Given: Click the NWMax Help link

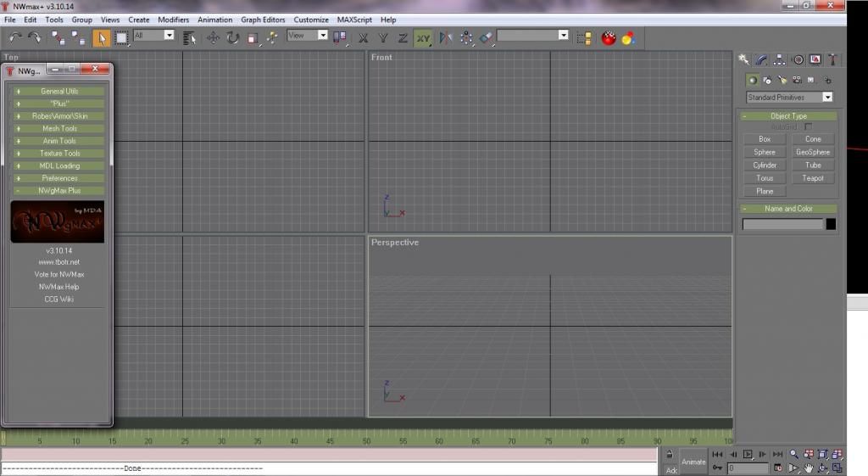Looking at the screenshot, I should [58, 287].
